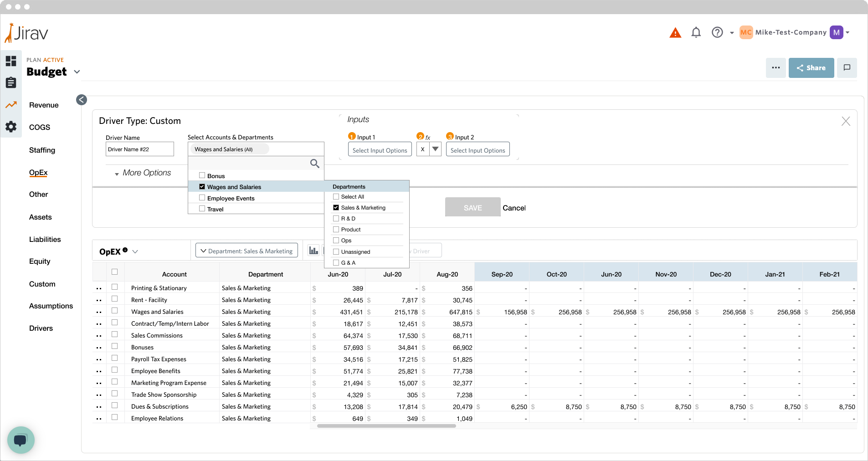Viewport: 868px width, 461px height.
Task: Enable the Bonus account checkbox
Action: click(202, 175)
